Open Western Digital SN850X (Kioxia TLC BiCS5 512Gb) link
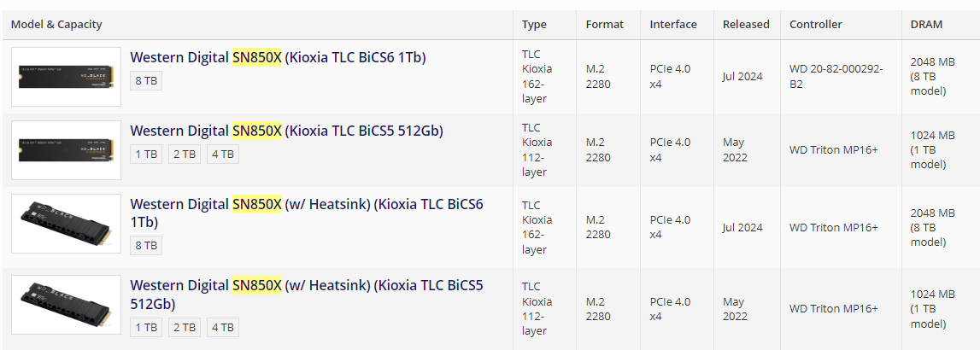The image size is (980, 350). tap(286, 131)
